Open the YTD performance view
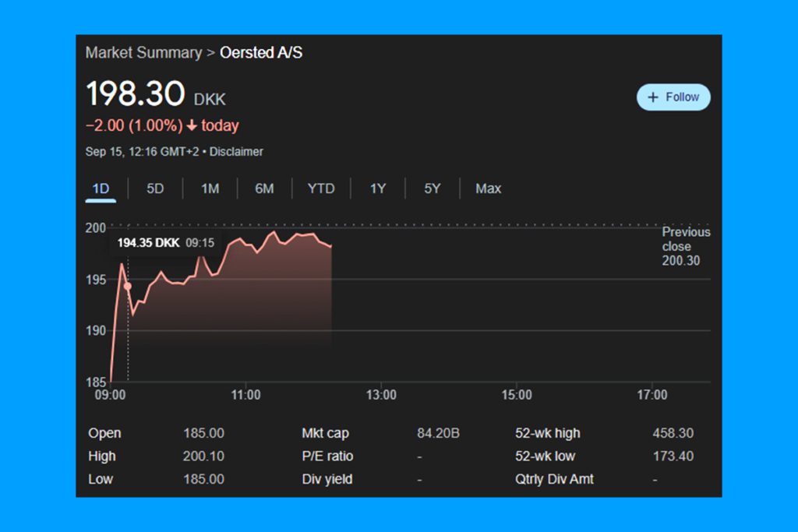 (320, 188)
